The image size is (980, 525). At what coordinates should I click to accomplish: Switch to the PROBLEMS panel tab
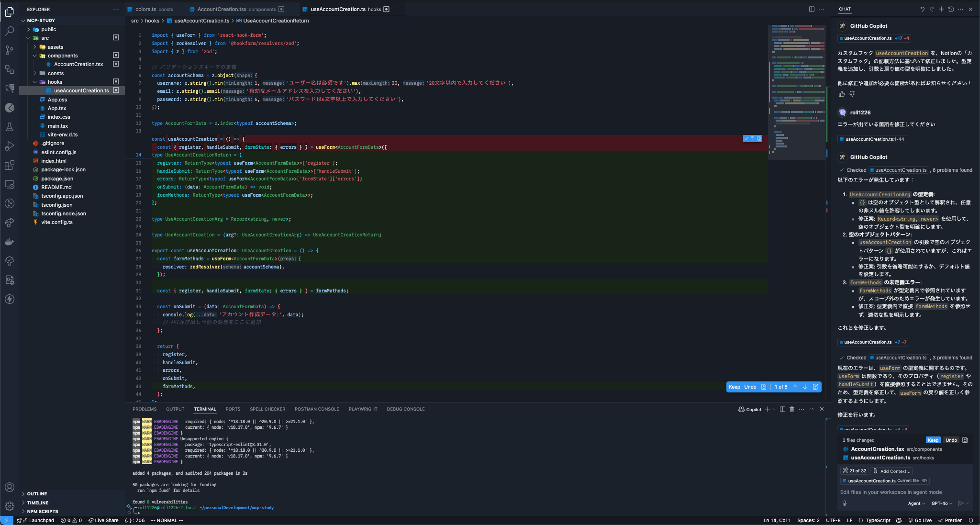[145, 409]
